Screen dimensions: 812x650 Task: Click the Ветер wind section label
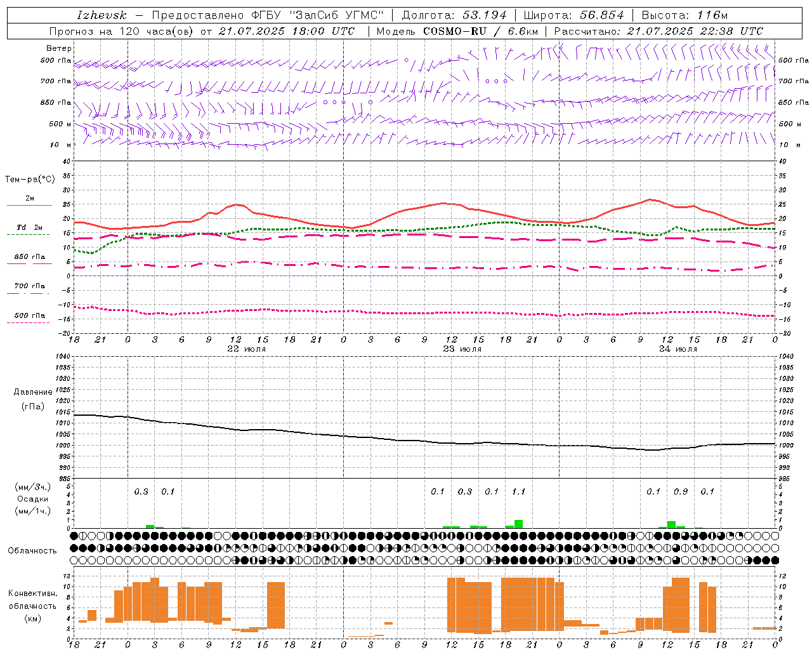click(59, 48)
